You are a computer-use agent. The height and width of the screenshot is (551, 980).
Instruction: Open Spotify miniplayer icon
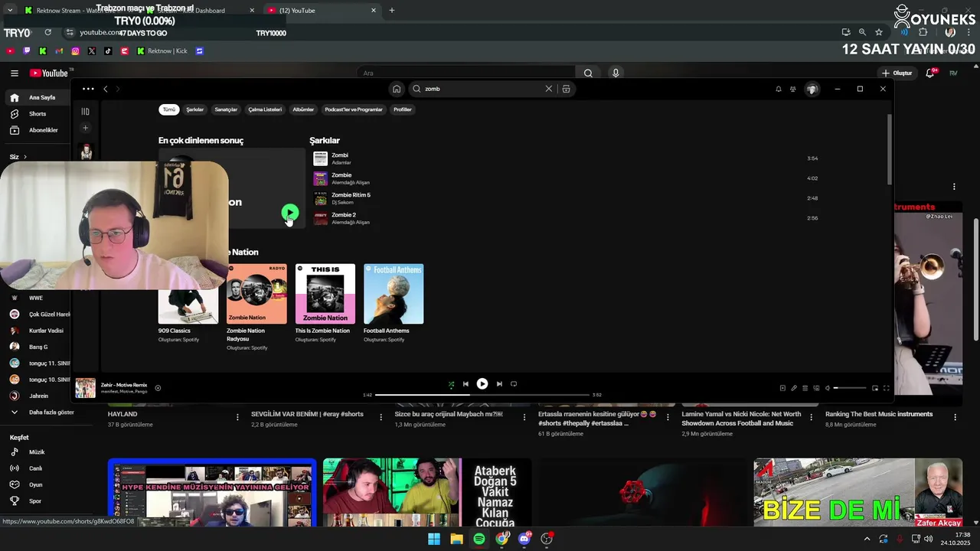click(x=876, y=388)
